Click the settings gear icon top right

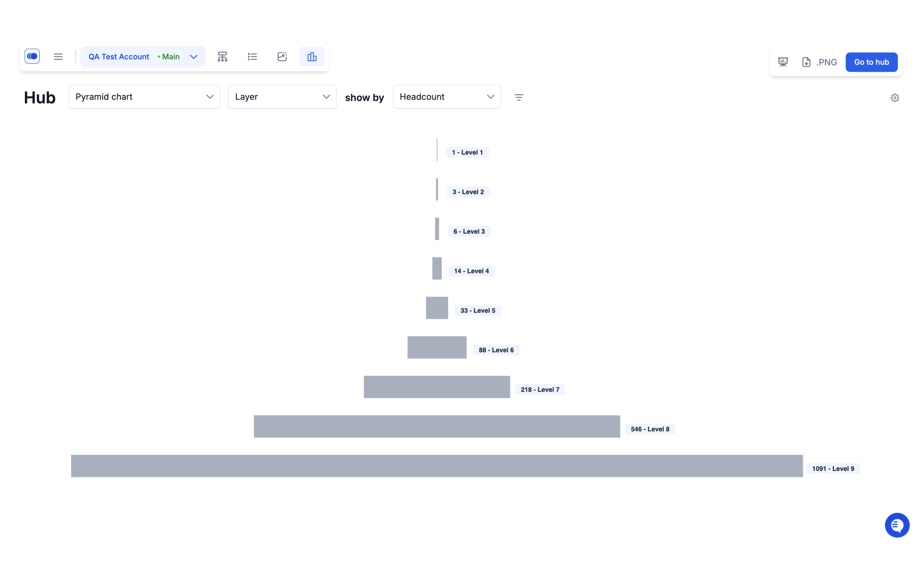(895, 97)
